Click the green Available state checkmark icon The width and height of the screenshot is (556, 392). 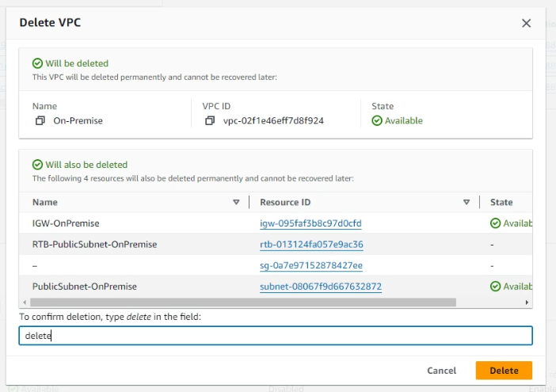tap(377, 121)
